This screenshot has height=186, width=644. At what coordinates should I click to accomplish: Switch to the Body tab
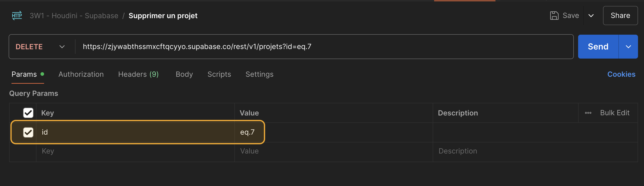(184, 74)
